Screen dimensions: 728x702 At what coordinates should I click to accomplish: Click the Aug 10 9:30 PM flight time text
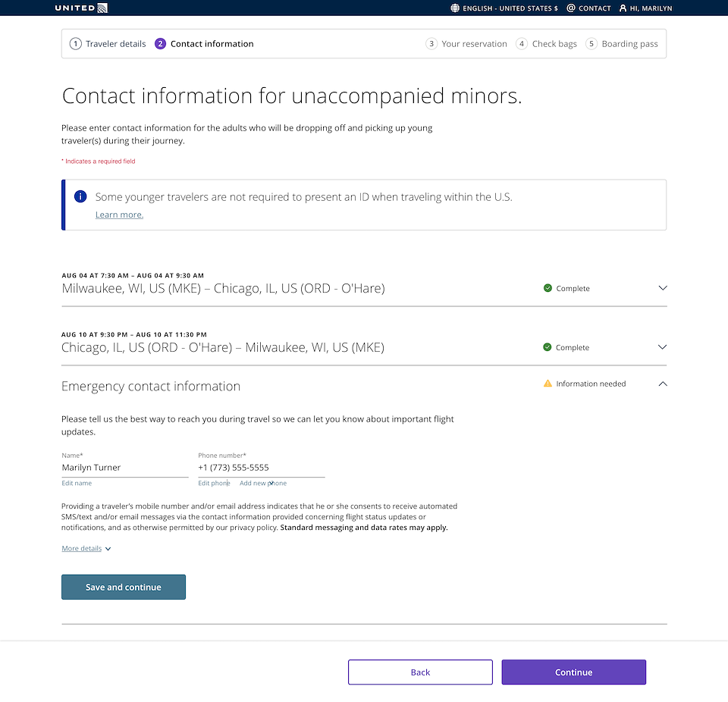(134, 334)
